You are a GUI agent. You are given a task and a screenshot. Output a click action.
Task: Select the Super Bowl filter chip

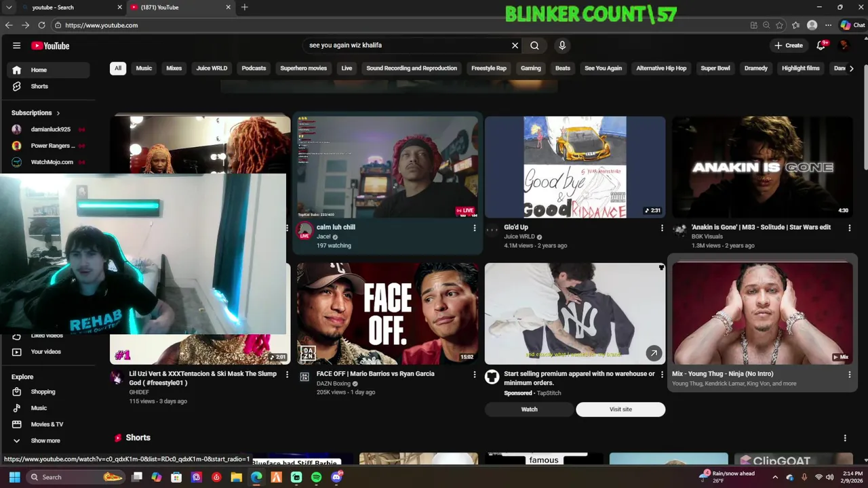tap(715, 68)
